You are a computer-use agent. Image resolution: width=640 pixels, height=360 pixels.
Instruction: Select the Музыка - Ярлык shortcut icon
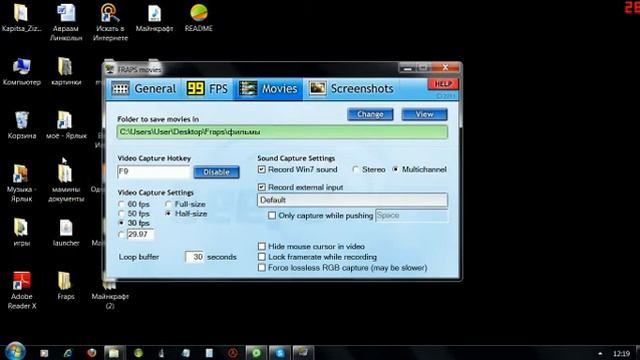tap(20, 174)
